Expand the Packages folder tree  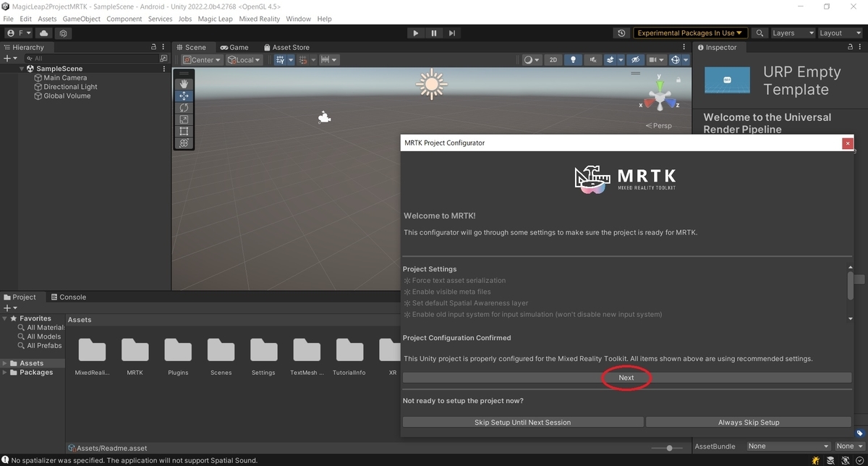point(5,372)
